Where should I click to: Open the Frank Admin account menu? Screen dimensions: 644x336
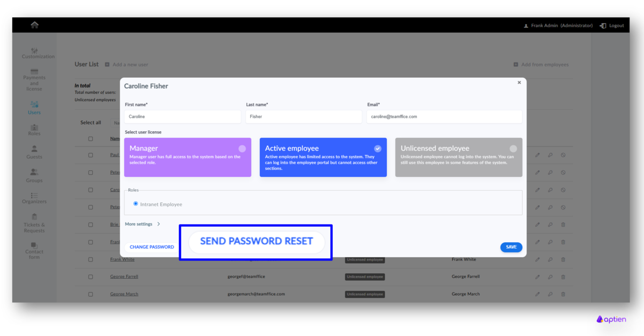pyautogui.click(x=558, y=26)
